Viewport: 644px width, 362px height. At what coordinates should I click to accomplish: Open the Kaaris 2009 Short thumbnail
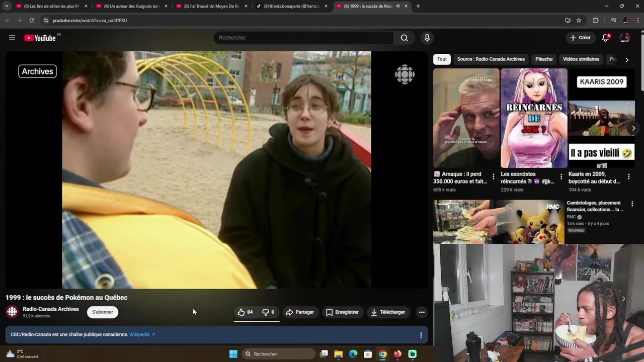(601, 118)
